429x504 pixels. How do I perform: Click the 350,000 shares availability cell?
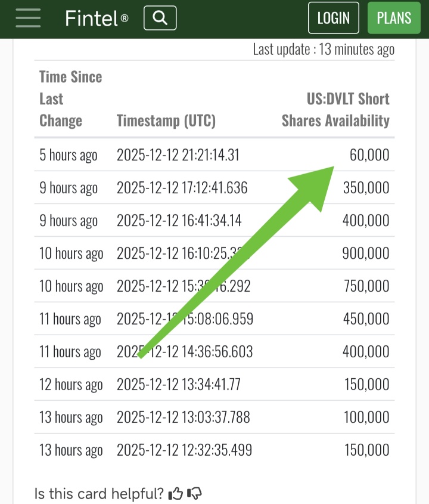coord(366,188)
